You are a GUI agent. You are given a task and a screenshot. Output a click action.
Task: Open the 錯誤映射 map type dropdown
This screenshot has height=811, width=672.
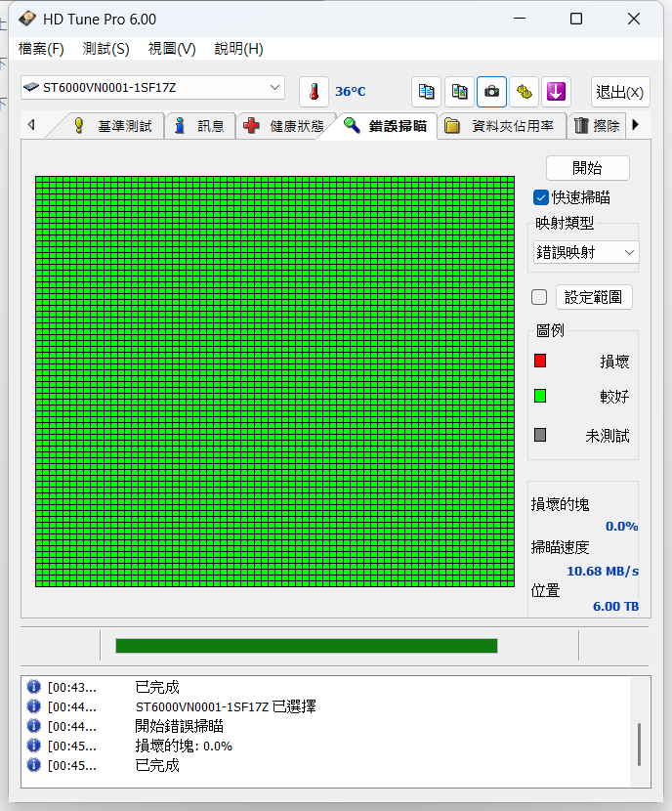(x=586, y=252)
